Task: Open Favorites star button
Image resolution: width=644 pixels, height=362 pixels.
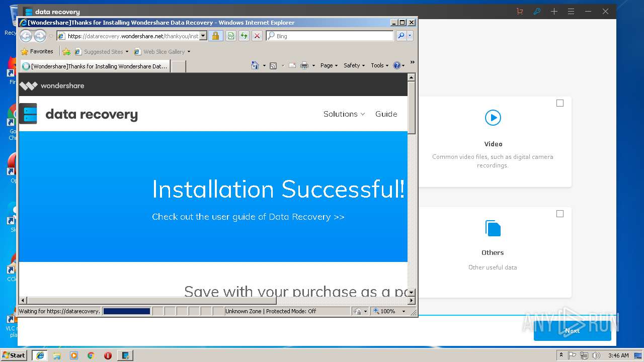Action: pos(25,51)
